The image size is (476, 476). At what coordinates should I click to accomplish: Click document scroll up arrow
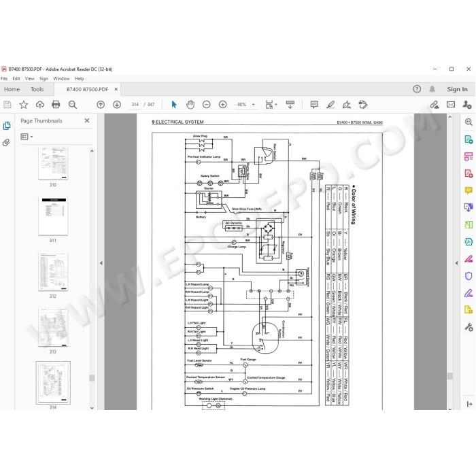pyautogui.click(x=450, y=117)
